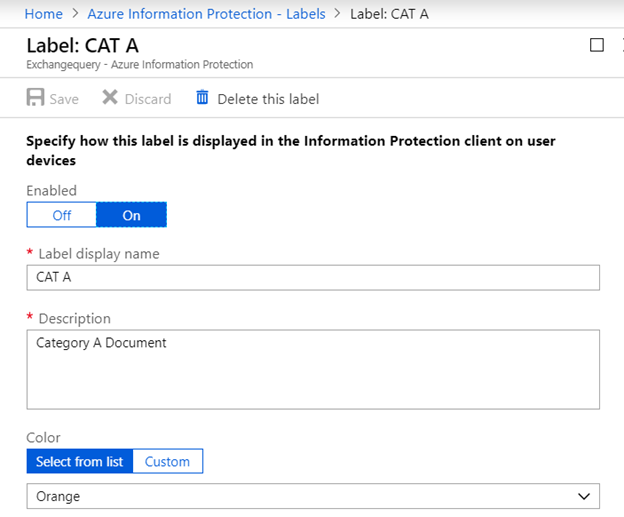Click the Discard X icon

coord(110,98)
